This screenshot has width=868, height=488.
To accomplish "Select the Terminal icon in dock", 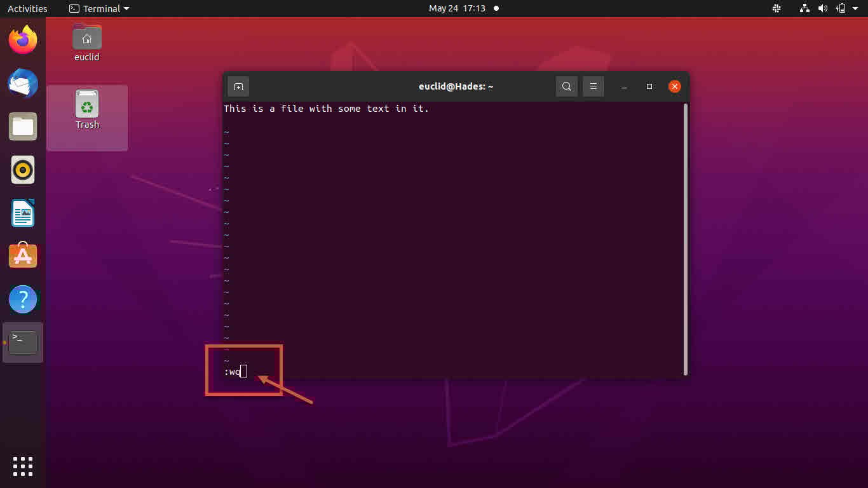I will tap(23, 342).
